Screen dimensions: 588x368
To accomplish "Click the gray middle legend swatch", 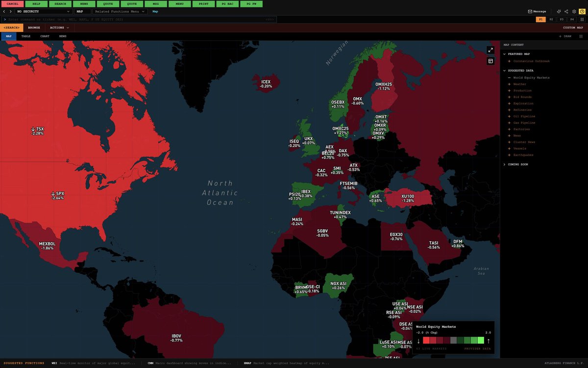I will (454, 341).
